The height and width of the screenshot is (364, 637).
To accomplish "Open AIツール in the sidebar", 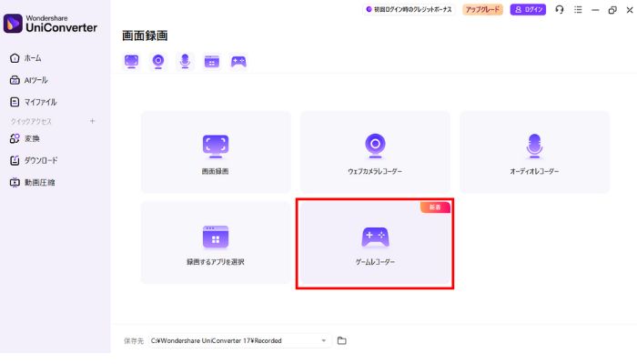I will point(28,80).
